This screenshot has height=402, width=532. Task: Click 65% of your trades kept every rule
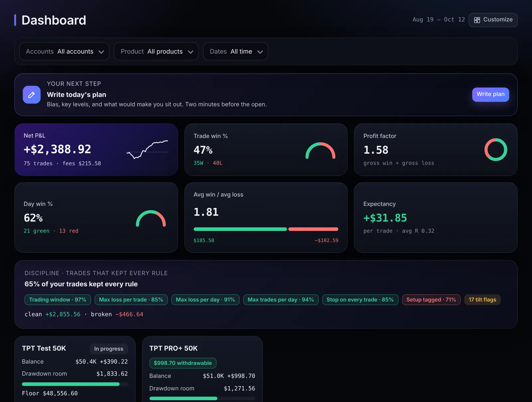[x=81, y=284]
